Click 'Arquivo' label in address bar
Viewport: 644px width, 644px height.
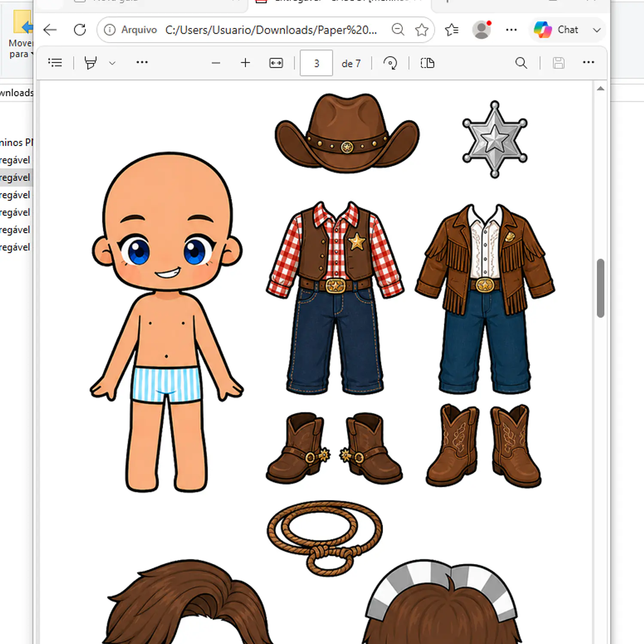coord(139,30)
